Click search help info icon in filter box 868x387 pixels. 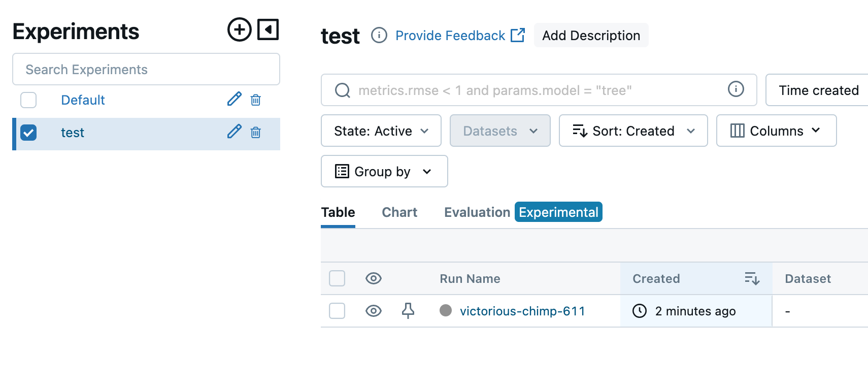pyautogui.click(x=736, y=89)
